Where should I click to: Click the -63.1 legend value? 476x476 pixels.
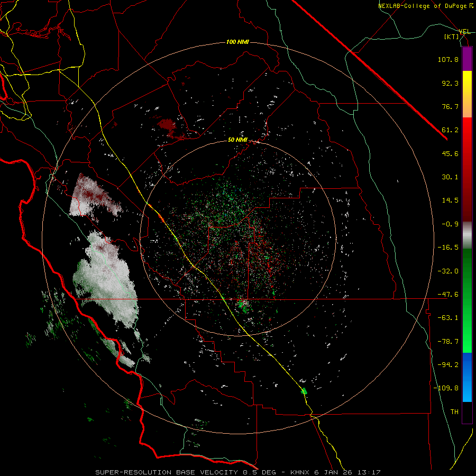click(x=448, y=318)
